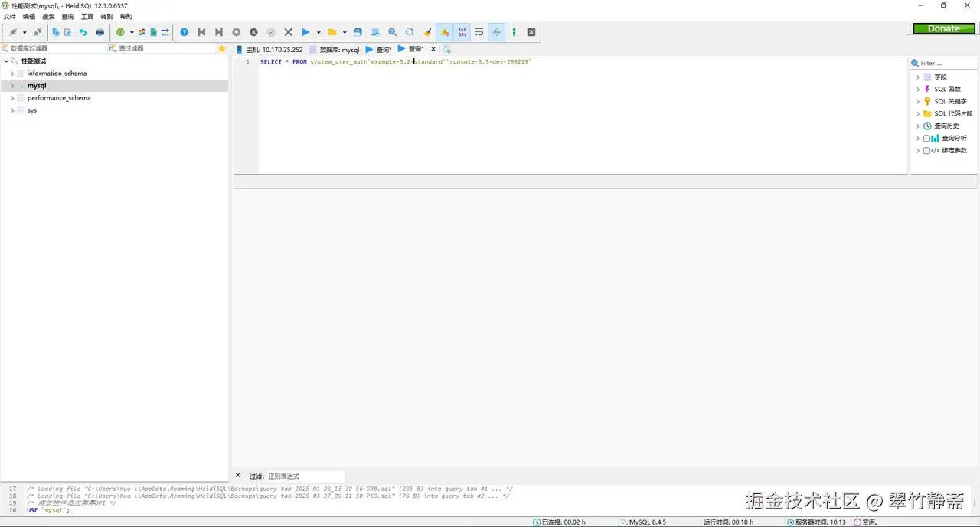Toggle the wrap long lines icon
980x527 pixels.
point(479,32)
